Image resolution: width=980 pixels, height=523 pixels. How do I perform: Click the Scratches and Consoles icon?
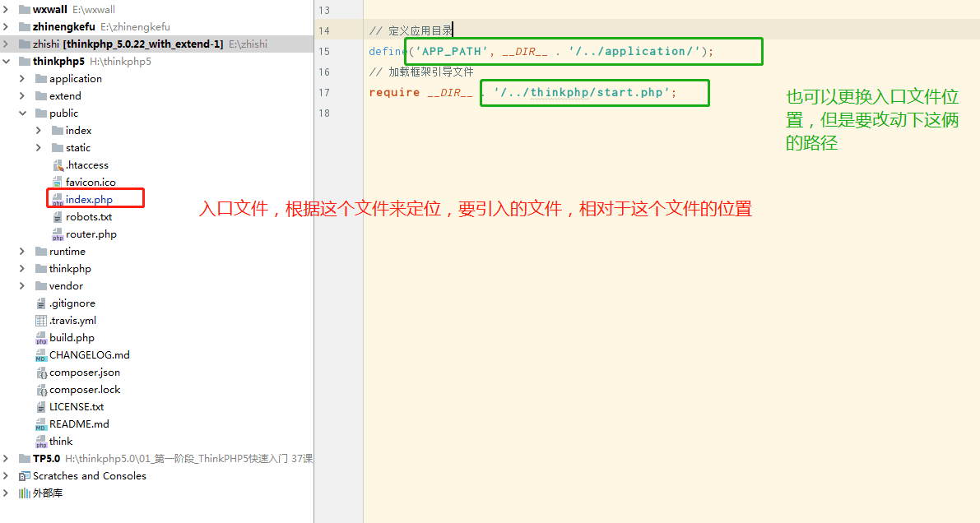pyautogui.click(x=25, y=476)
